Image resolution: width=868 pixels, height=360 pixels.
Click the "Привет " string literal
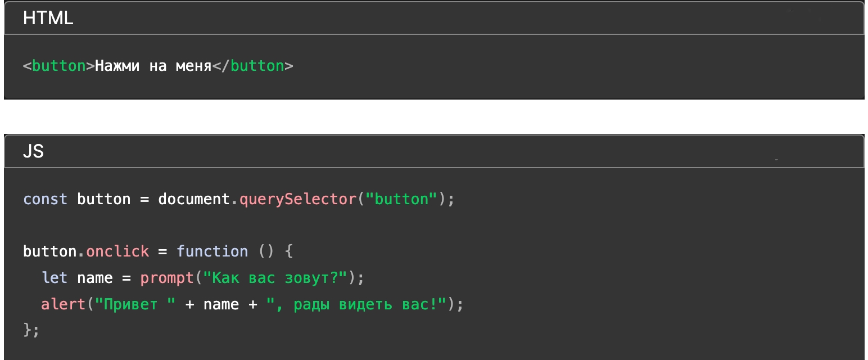pos(135,304)
